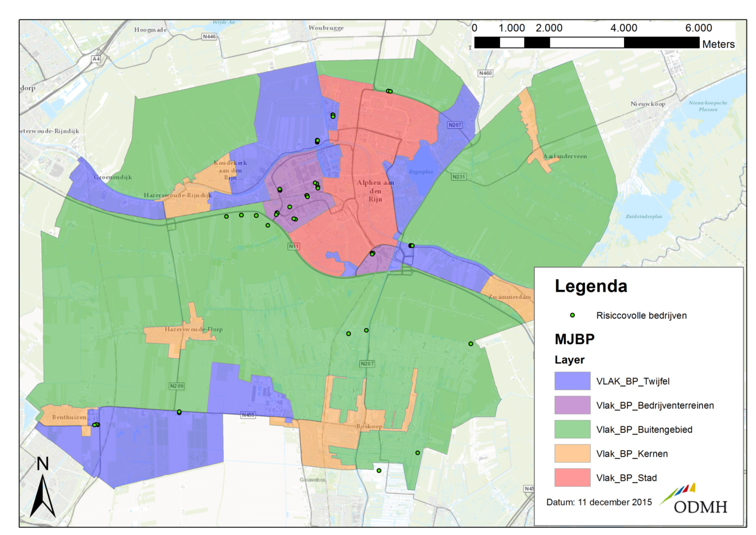Screen dimensions: 756x535
Task: Click the N455 road shield
Action: [x=248, y=415]
